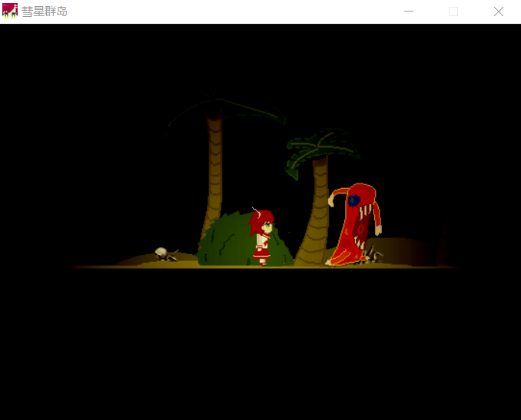Minimize the 彗星群岛 game window

point(409,12)
